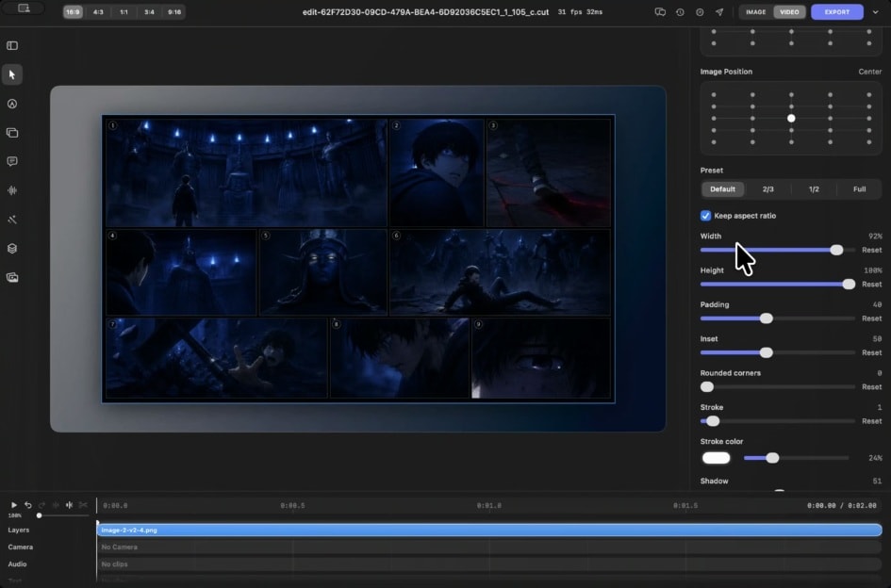The height and width of the screenshot is (588, 891).
Task: Click the timer icon in top bar
Action: [x=700, y=12]
